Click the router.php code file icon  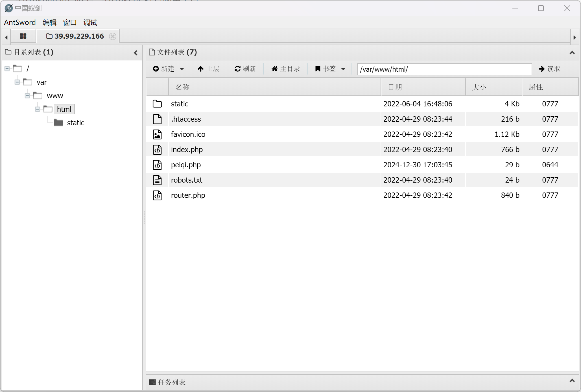(157, 195)
